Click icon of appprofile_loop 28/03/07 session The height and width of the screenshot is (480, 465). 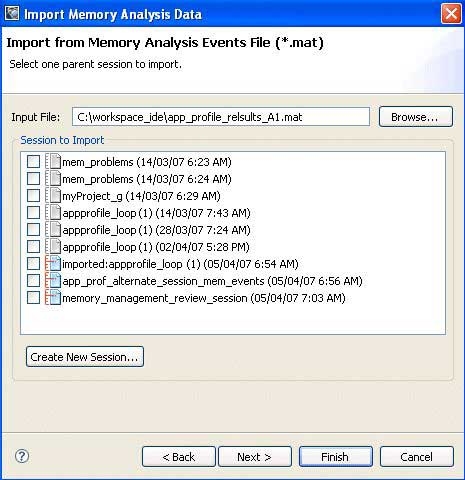pos(53,229)
